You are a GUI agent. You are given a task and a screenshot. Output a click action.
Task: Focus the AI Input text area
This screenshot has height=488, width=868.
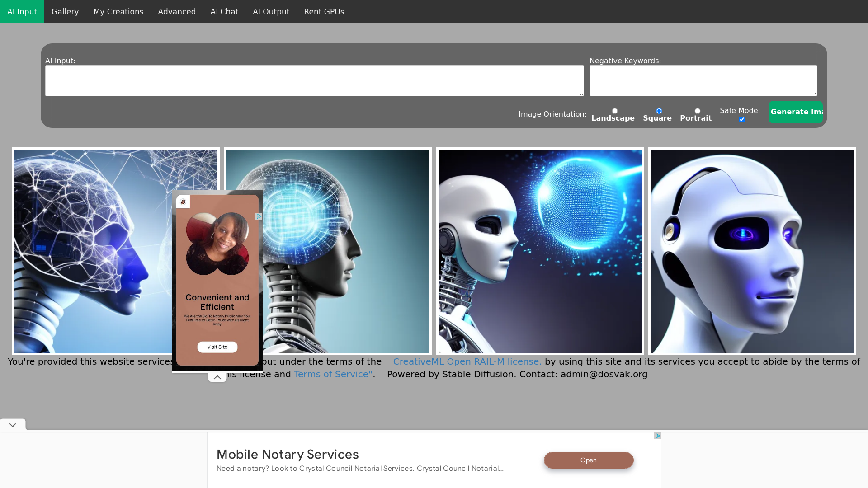(315, 80)
